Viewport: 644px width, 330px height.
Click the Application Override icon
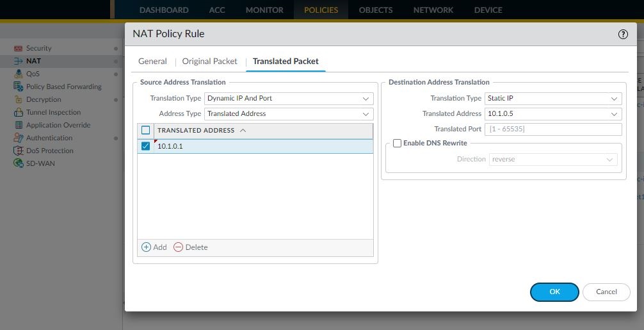click(x=18, y=125)
